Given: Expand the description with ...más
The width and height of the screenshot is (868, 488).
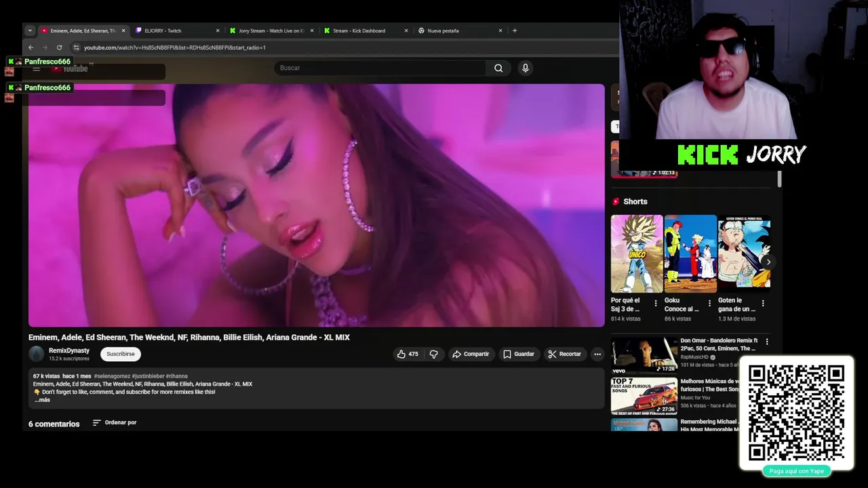Looking at the screenshot, I should pos(42,400).
